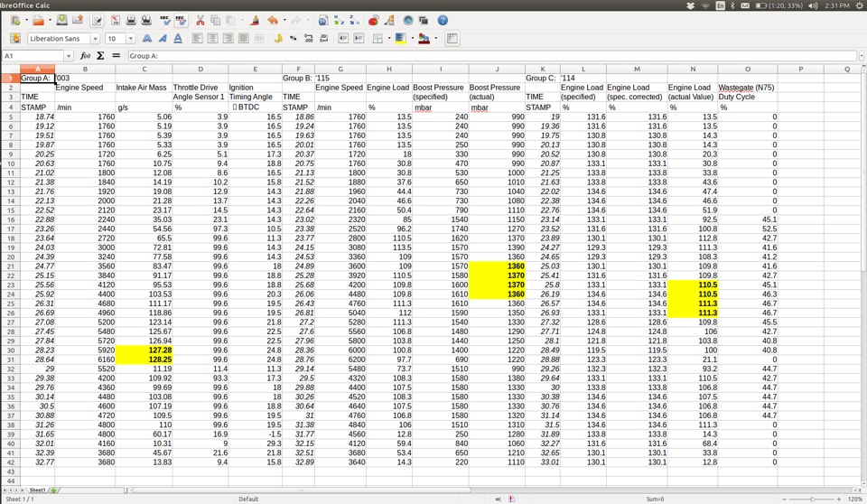Image resolution: width=867 pixels, height=504 pixels.
Task: Click the Function equals button
Action: point(117,56)
